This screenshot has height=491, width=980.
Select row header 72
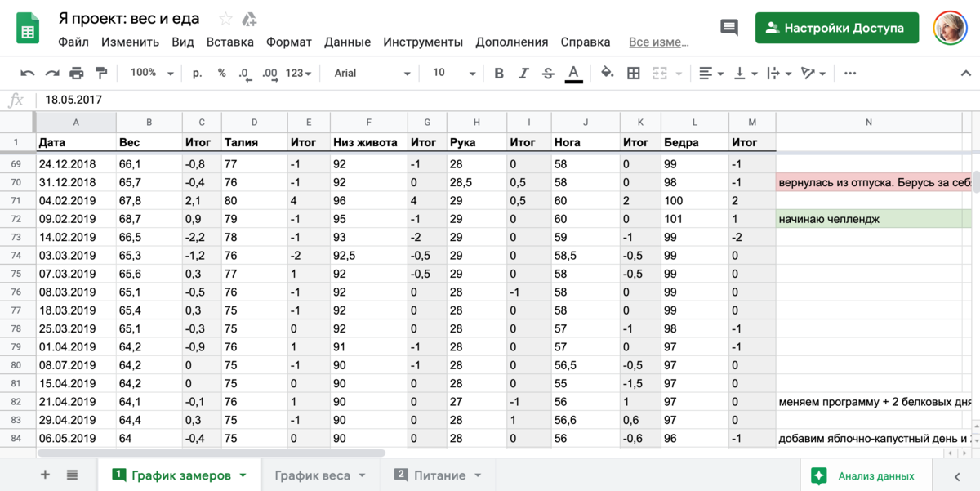click(x=16, y=219)
